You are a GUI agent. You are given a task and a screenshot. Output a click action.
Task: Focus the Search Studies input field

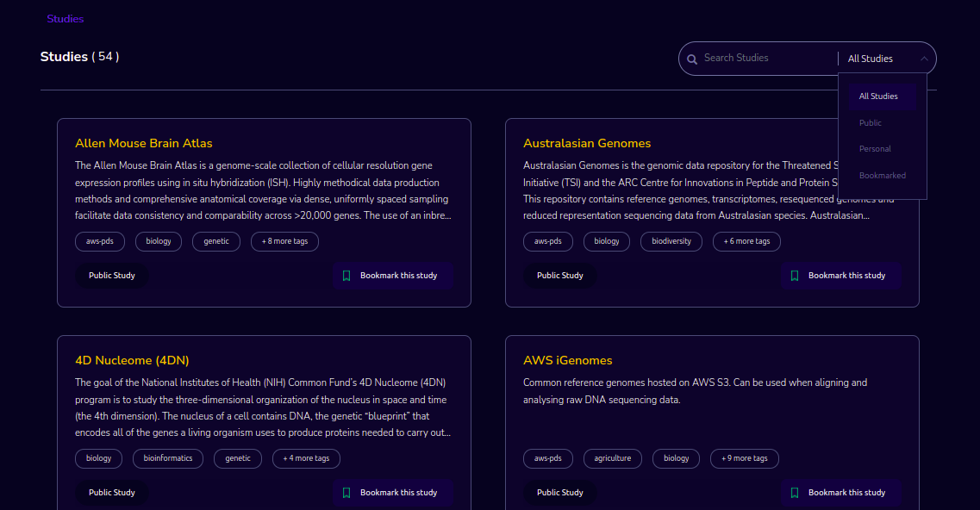tap(767, 58)
